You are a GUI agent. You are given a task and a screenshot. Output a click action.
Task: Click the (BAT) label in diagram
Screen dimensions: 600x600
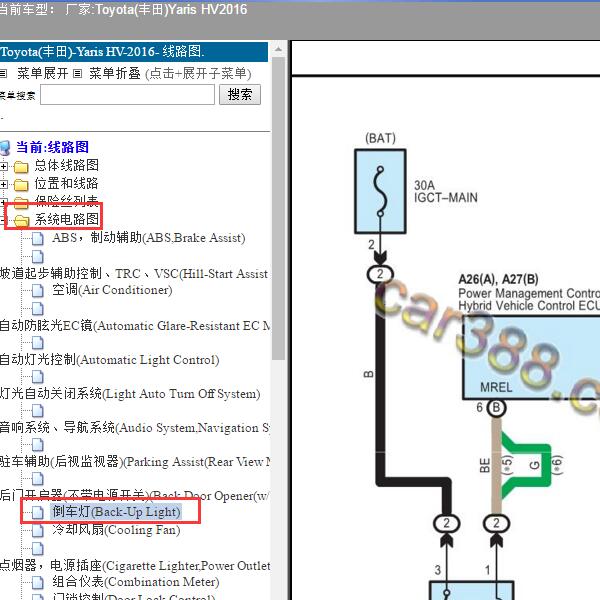coord(380,138)
